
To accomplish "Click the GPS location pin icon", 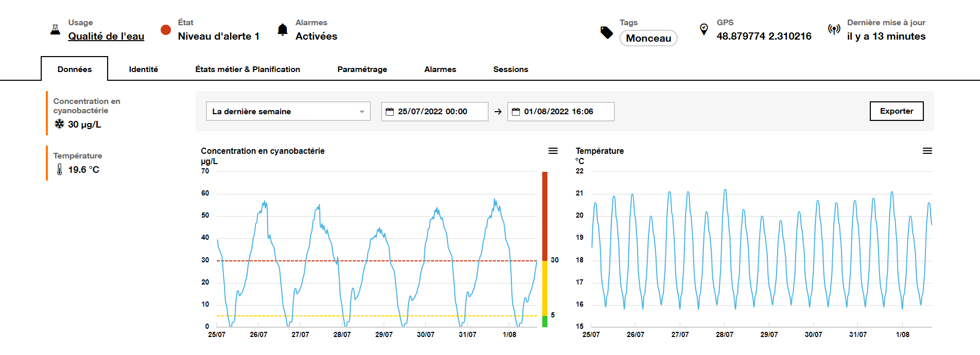I will [704, 29].
